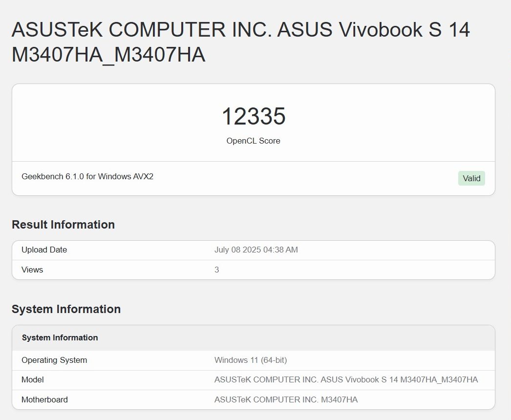Click inside the OpenCL score card
Viewport: 511px width, 420px height.
coord(253,140)
